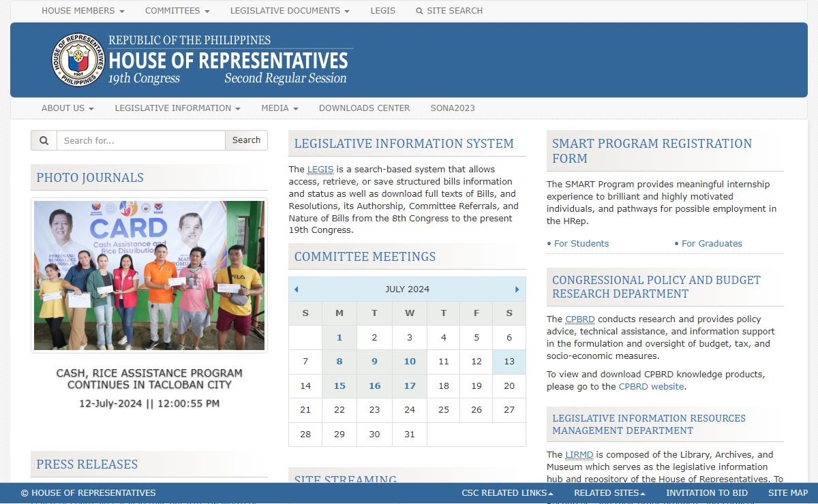818x504 pixels.
Task: Go to previous month in calendar
Action: tap(296, 289)
